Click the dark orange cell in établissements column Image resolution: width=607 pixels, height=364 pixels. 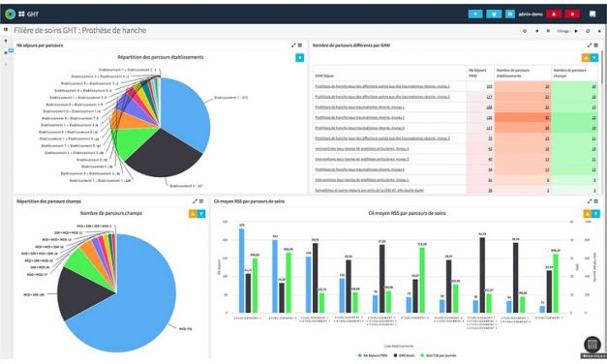523,117
